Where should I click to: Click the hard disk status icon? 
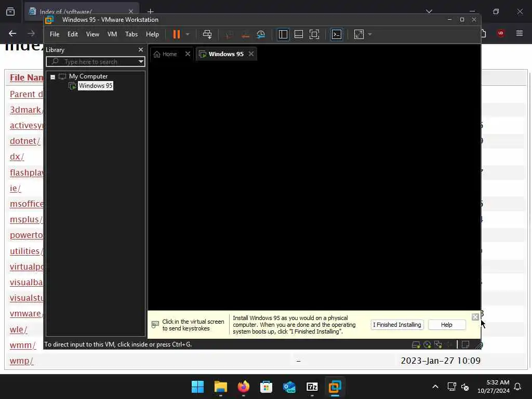416,345
